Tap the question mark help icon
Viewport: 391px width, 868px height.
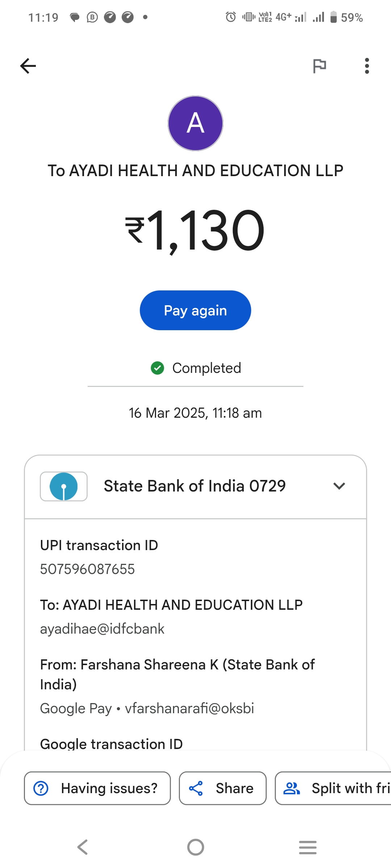click(x=41, y=788)
